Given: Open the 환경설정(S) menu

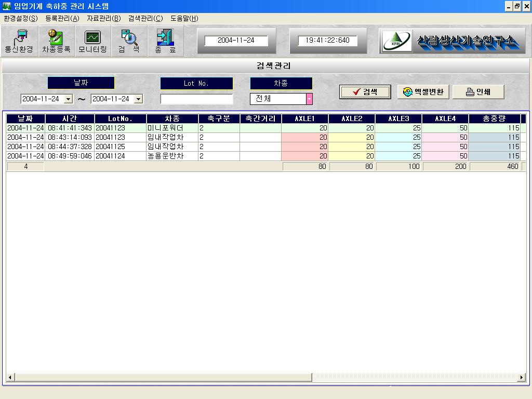Looking at the screenshot, I should pos(21,18).
